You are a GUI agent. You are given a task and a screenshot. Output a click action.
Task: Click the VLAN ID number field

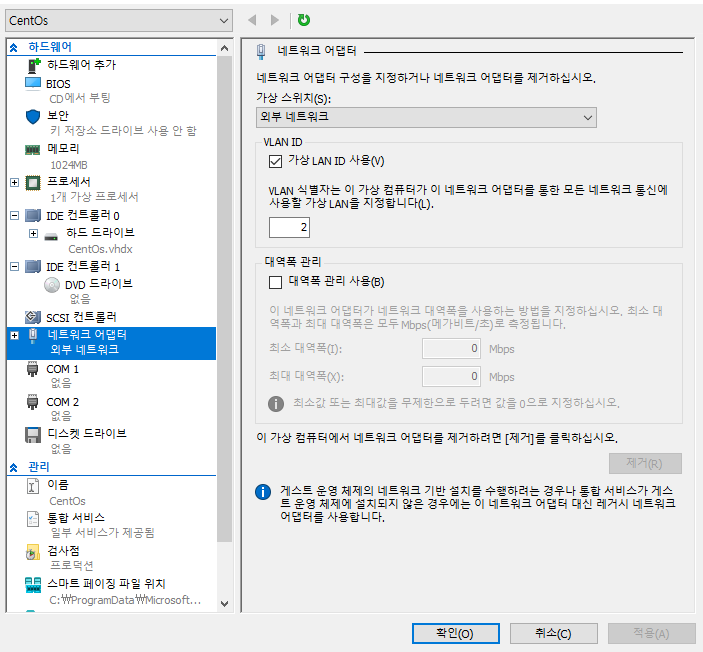pyautogui.click(x=289, y=227)
